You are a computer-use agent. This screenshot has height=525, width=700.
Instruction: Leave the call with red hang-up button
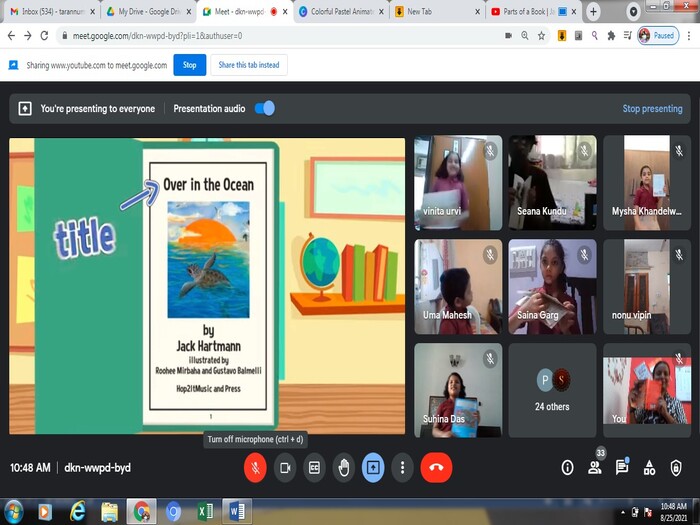coord(436,467)
